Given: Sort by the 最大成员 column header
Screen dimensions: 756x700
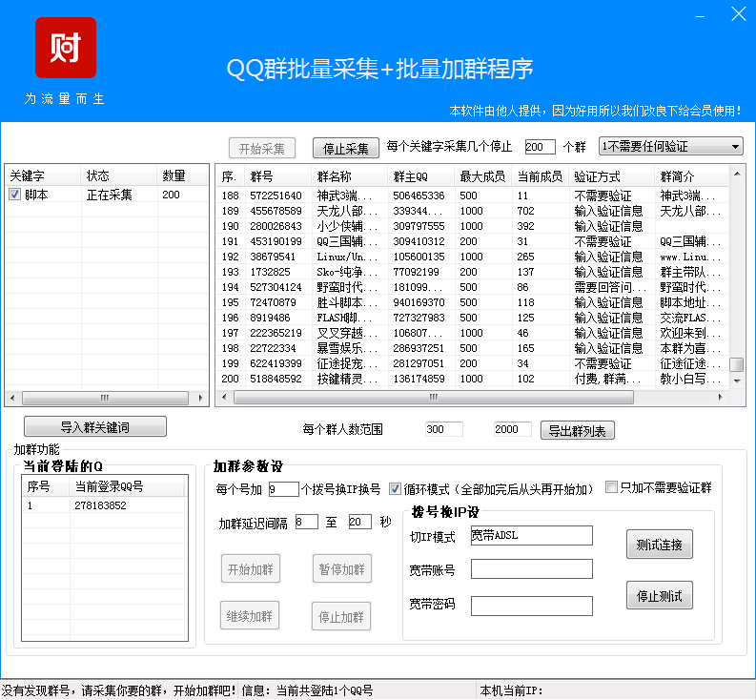Looking at the screenshot, I should pyautogui.click(x=481, y=176).
